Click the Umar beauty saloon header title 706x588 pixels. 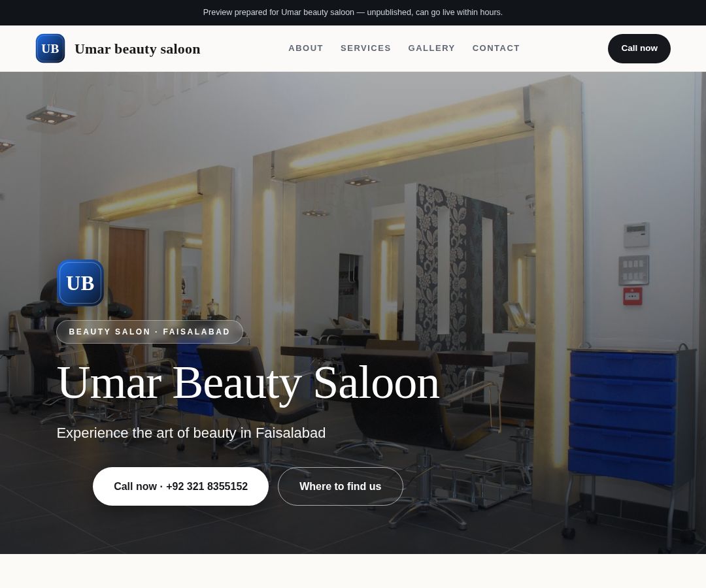click(137, 48)
